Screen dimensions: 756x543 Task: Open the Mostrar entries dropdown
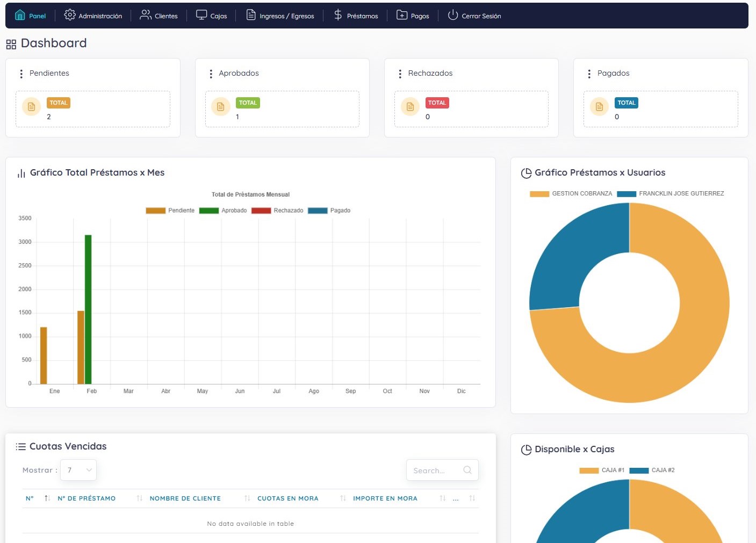[x=78, y=469]
